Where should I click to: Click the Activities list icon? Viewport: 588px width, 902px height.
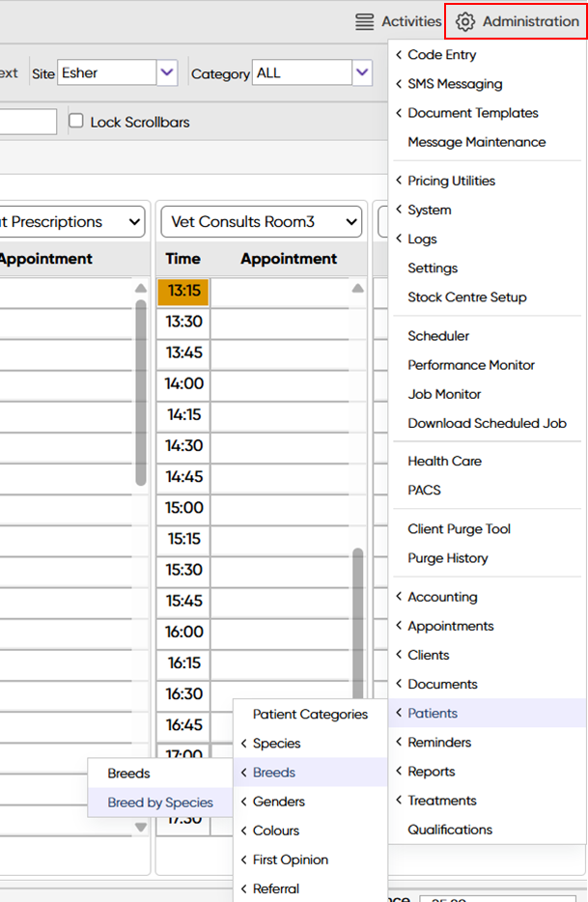(x=364, y=21)
